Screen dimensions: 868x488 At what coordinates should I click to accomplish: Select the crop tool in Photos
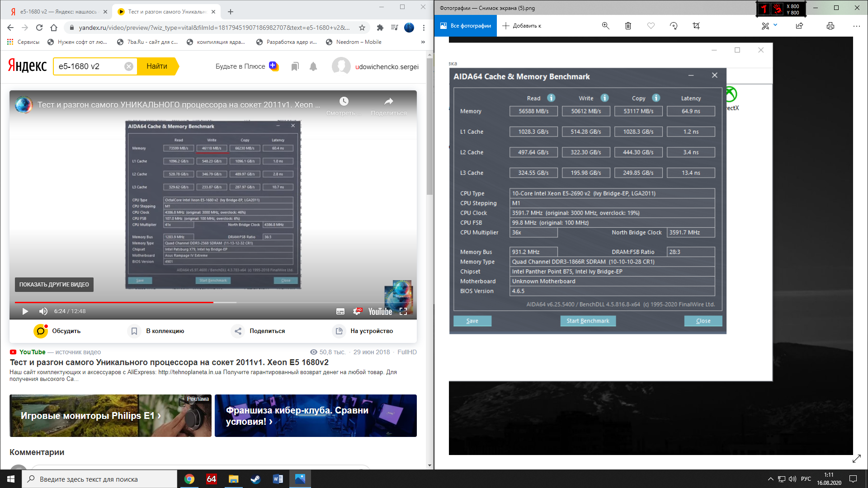coord(696,26)
